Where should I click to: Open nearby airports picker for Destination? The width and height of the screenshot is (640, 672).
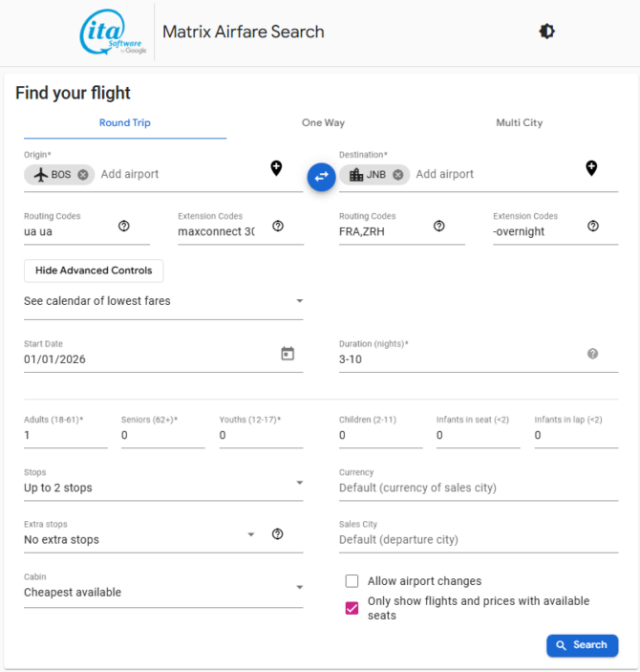coord(591,168)
